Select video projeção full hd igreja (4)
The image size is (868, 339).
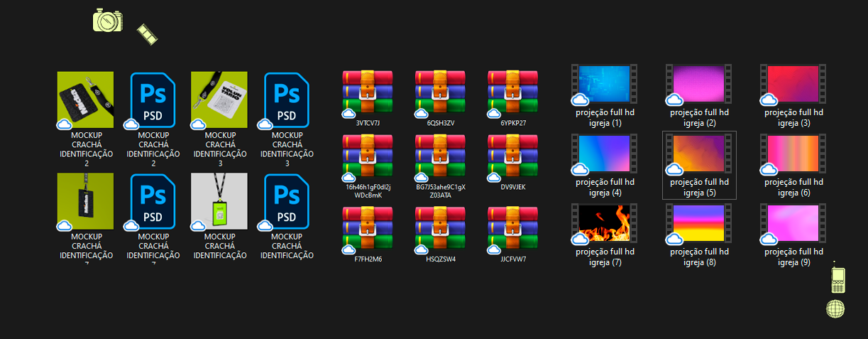[x=604, y=154]
